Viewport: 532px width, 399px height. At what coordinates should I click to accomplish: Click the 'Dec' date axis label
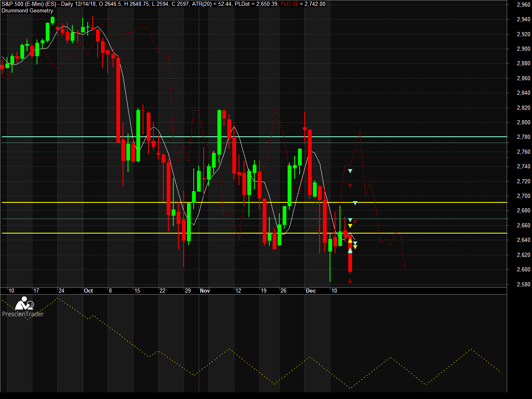(x=311, y=291)
